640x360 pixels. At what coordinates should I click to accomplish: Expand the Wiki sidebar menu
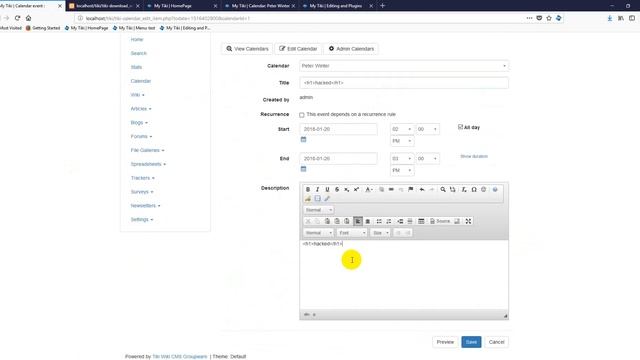138,95
